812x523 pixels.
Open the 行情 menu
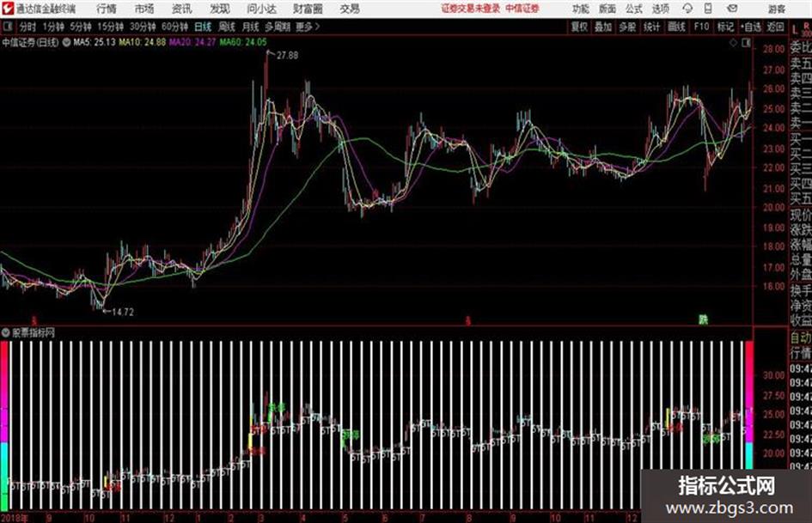coord(107,9)
